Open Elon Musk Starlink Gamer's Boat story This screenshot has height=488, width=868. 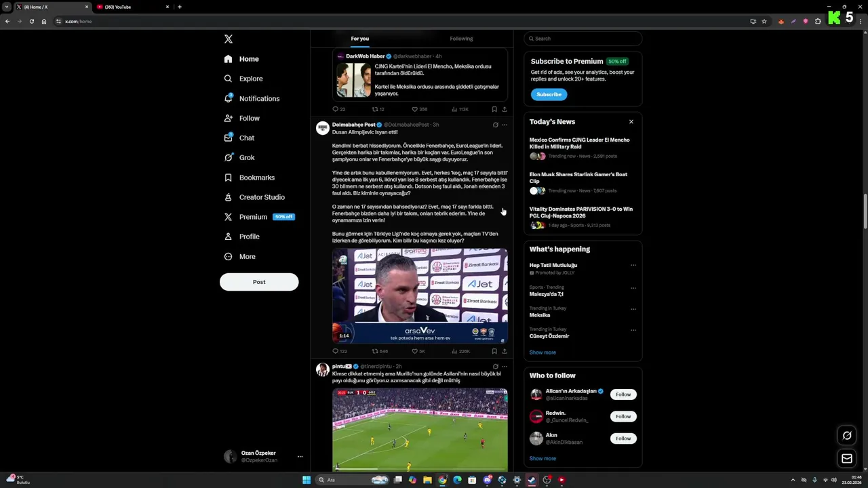pyautogui.click(x=583, y=184)
